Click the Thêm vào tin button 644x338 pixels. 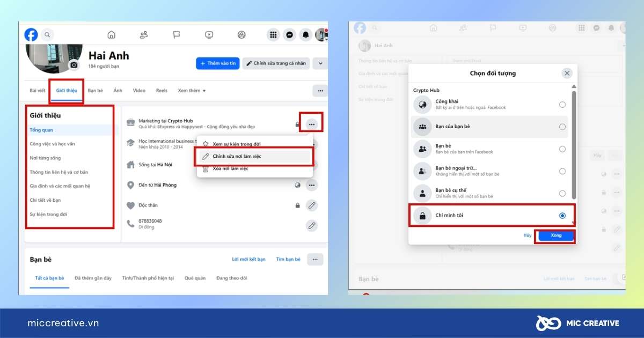217,63
